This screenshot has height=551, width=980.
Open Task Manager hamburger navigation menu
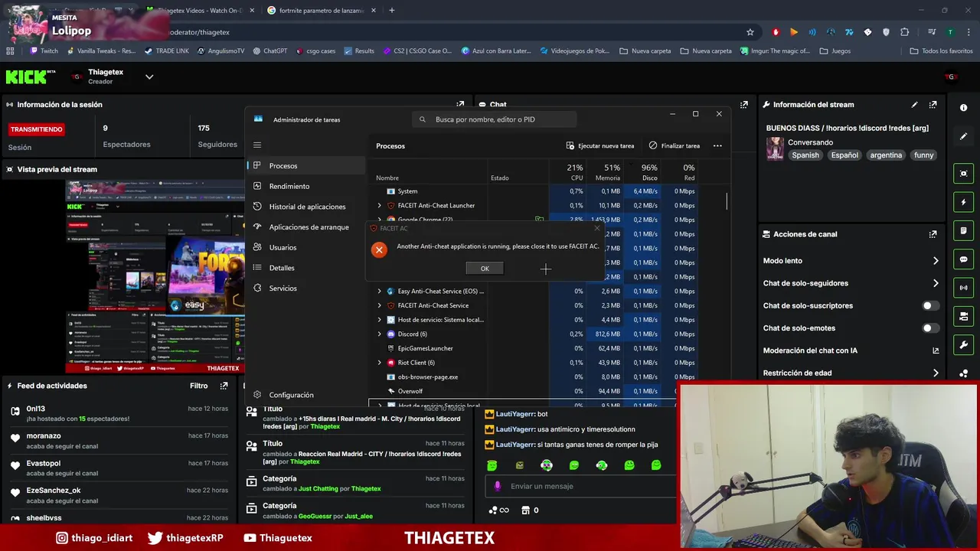coord(257,145)
